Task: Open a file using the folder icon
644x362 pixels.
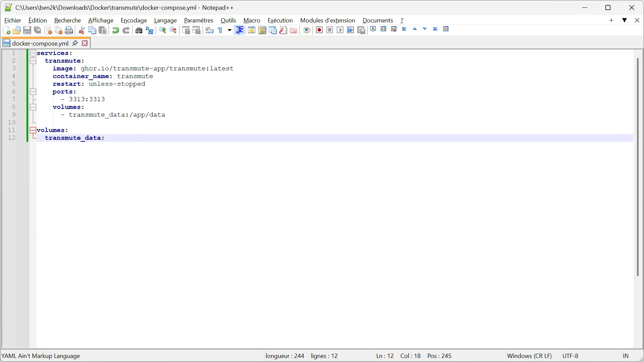Action: point(17,31)
